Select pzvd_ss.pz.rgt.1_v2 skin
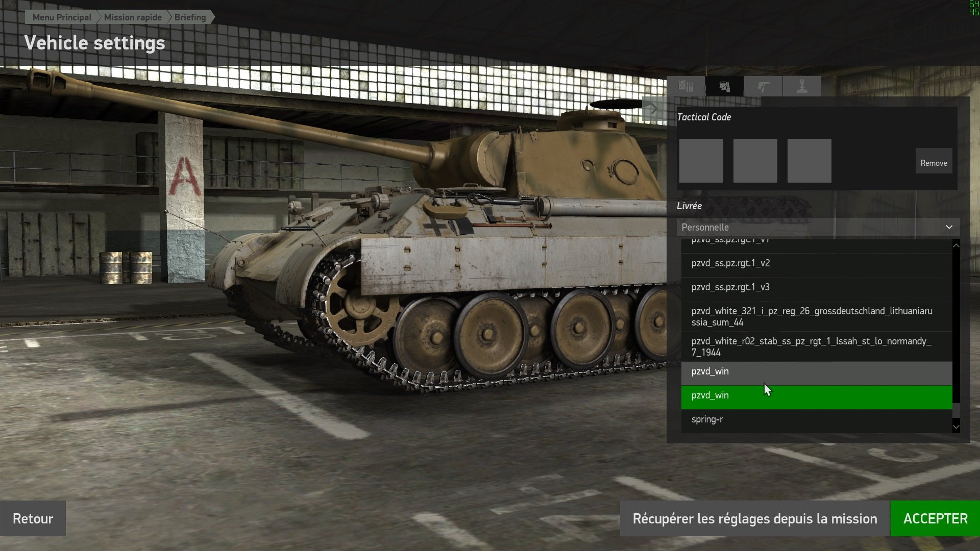 click(817, 263)
